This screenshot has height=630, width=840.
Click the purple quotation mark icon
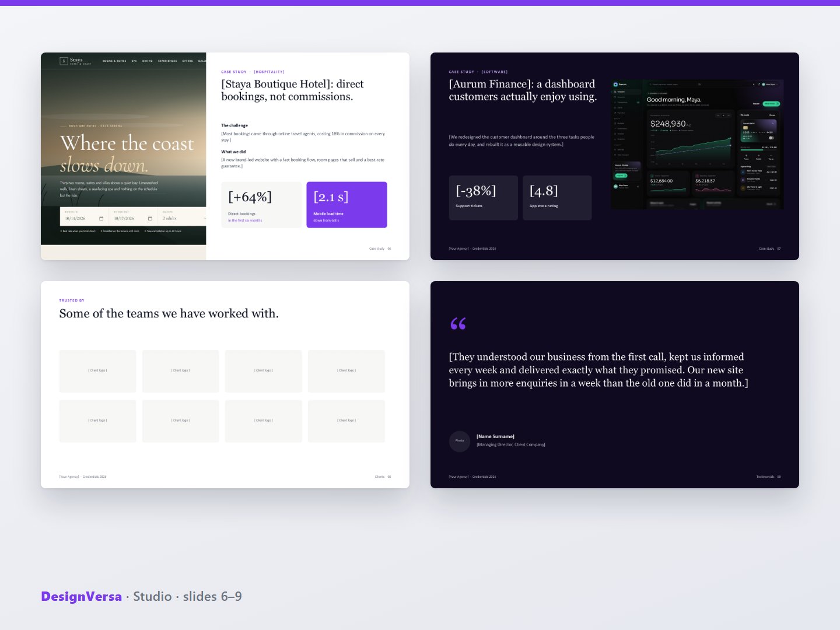pos(458,324)
